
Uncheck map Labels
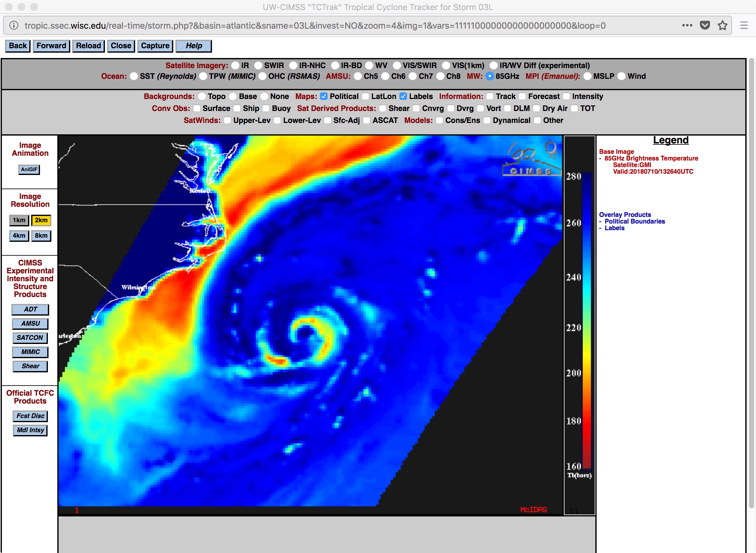pos(403,96)
